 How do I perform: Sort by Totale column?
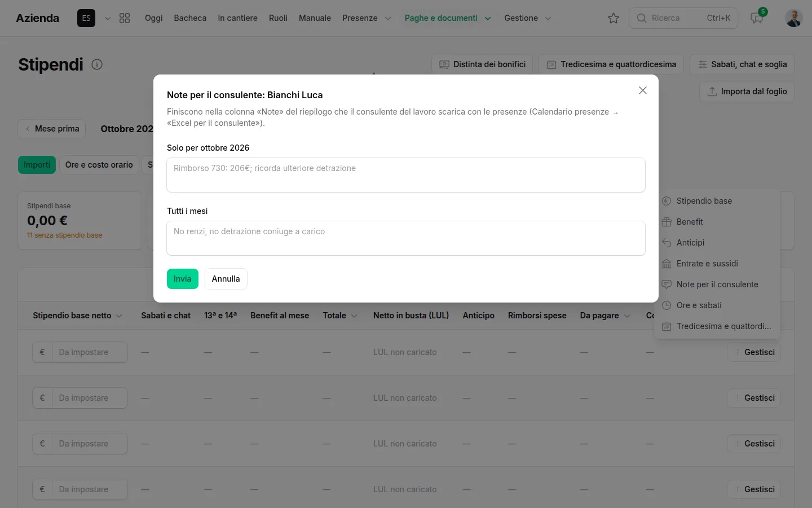click(x=340, y=316)
